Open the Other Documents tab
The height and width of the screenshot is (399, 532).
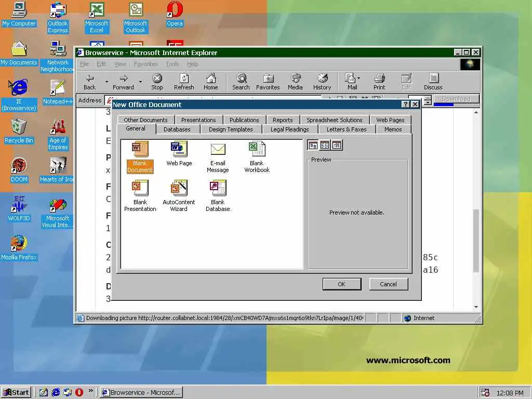(145, 120)
